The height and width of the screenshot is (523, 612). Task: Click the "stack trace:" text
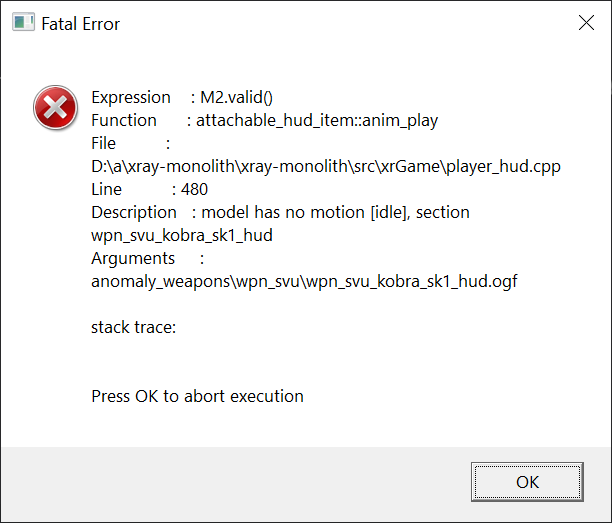[x=133, y=327]
